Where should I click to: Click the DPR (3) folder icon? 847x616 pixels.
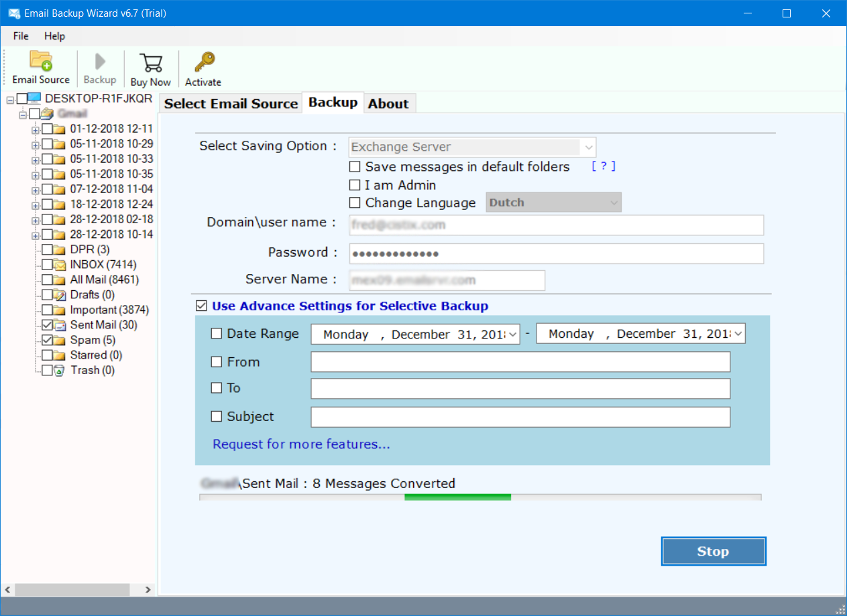click(60, 250)
